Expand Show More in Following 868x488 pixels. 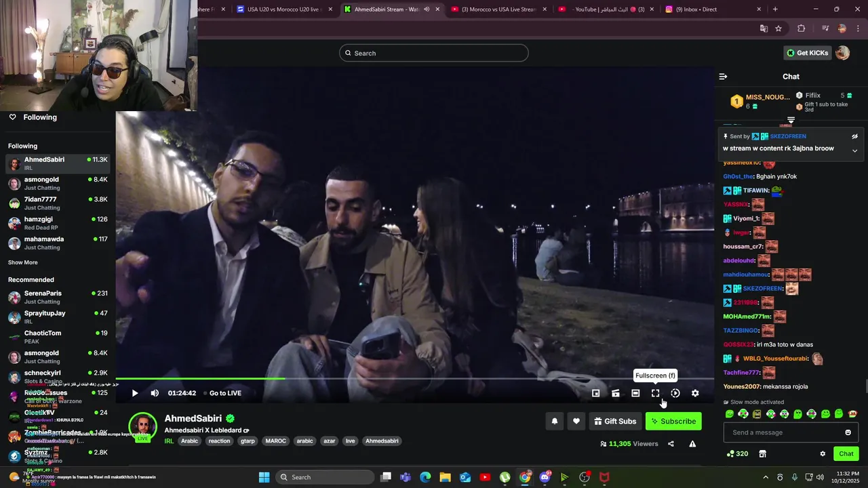(x=23, y=262)
